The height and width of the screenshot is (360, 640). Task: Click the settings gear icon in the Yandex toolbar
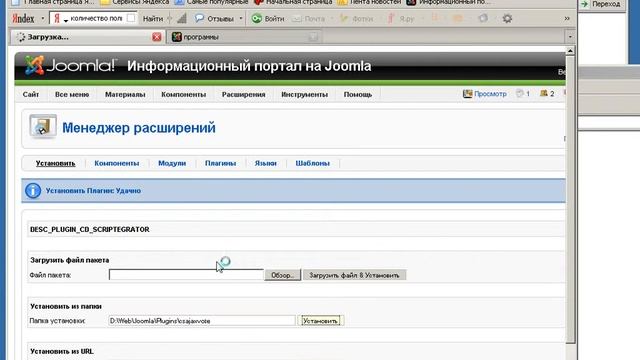(x=507, y=18)
